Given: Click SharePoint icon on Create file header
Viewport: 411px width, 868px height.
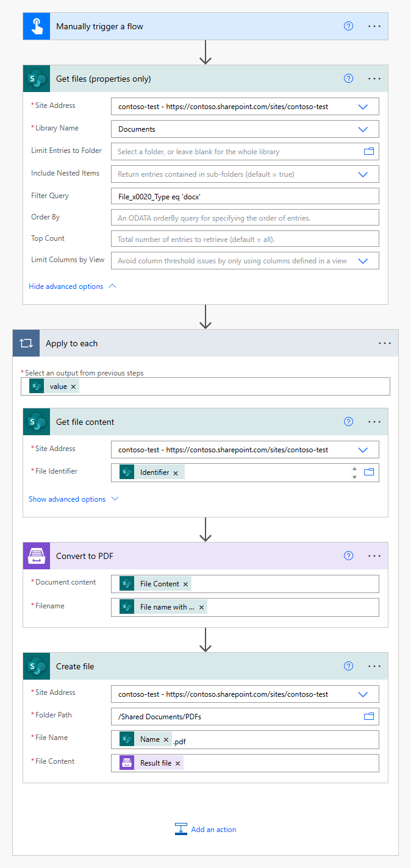Looking at the screenshot, I should tap(37, 666).
